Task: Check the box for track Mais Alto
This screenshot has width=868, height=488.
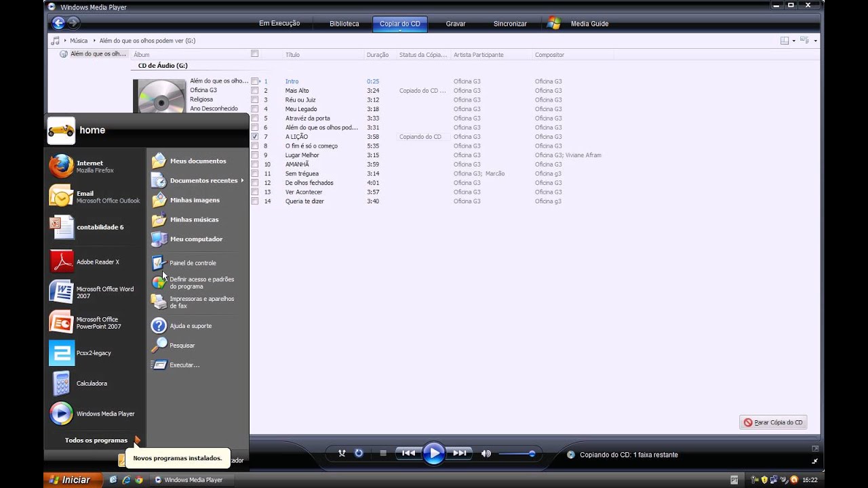Action: pos(255,90)
